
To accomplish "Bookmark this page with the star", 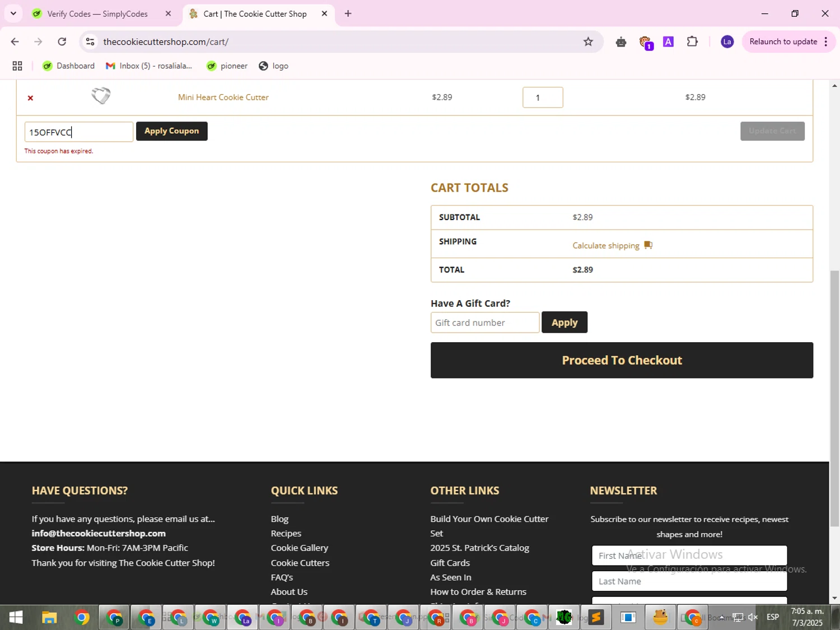I will click(x=588, y=41).
